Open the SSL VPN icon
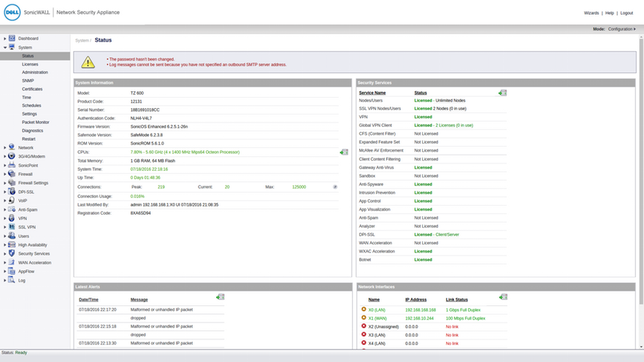 point(12,227)
